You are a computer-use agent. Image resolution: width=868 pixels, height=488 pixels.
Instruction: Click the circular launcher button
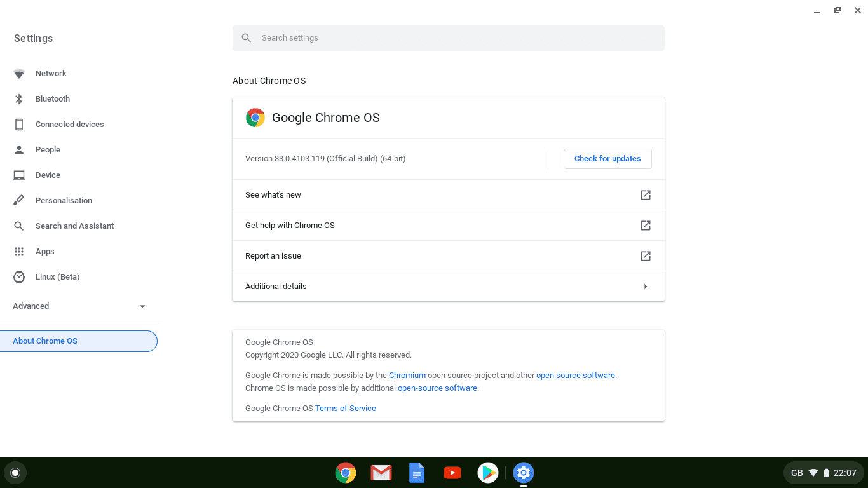pyautogui.click(x=15, y=473)
